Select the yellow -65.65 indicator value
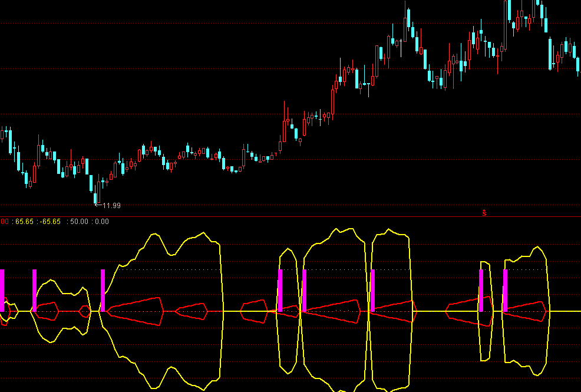The height and width of the screenshot is (392, 581). tap(51, 222)
